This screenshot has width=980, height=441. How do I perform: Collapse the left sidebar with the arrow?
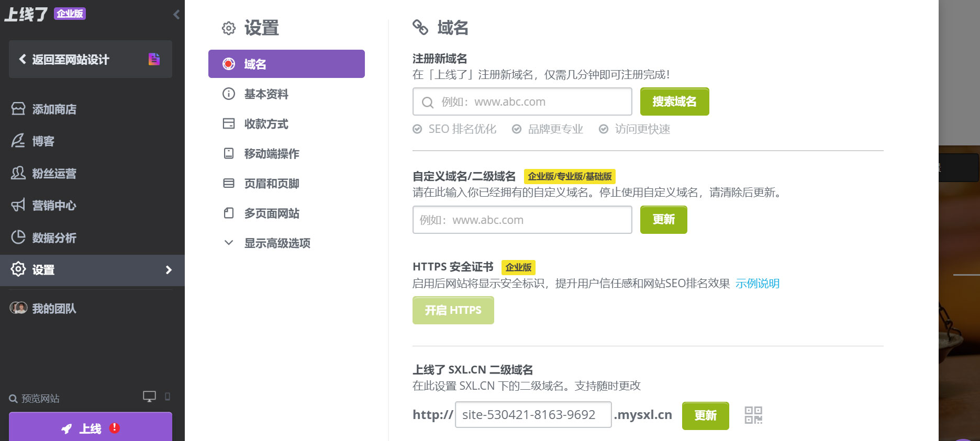176,14
